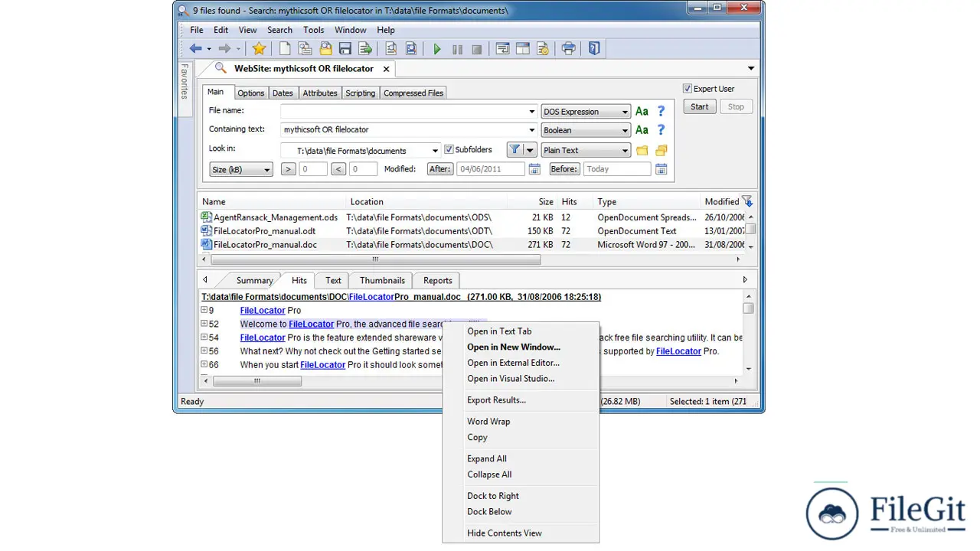Toggle the After date button

(440, 169)
